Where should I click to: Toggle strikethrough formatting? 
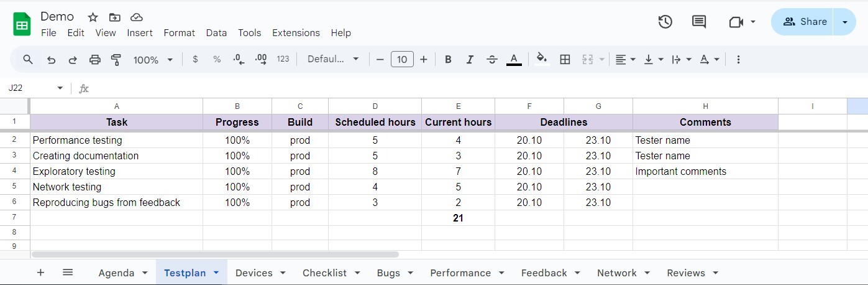pos(491,60)
